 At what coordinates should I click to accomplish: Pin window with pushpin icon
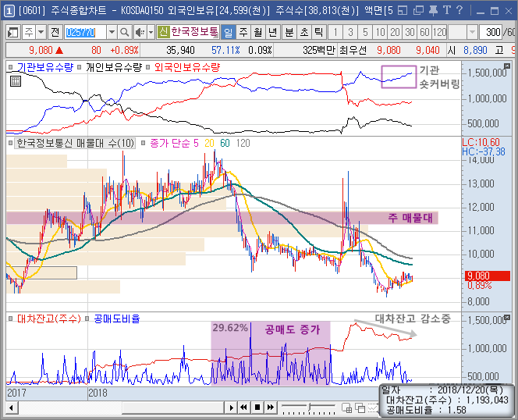(433, 11)
